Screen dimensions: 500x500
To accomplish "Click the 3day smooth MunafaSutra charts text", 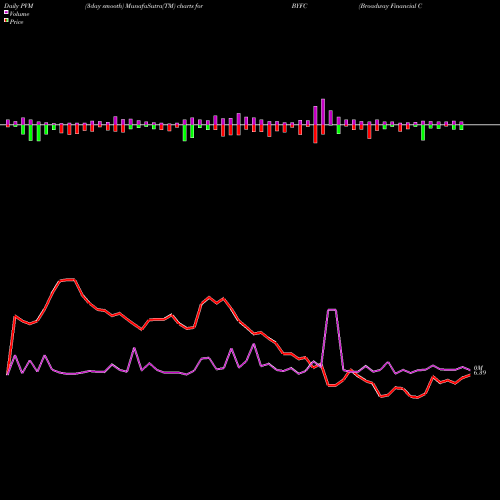I will pos(144,6).
